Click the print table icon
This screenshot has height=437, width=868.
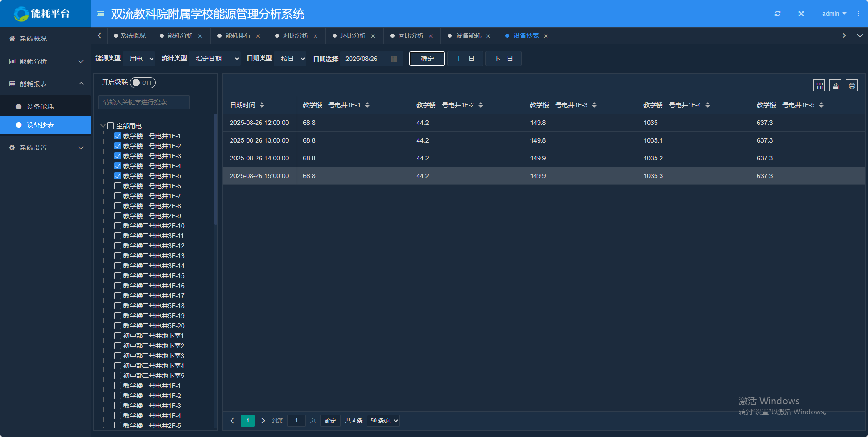click(x=852, y=85)
